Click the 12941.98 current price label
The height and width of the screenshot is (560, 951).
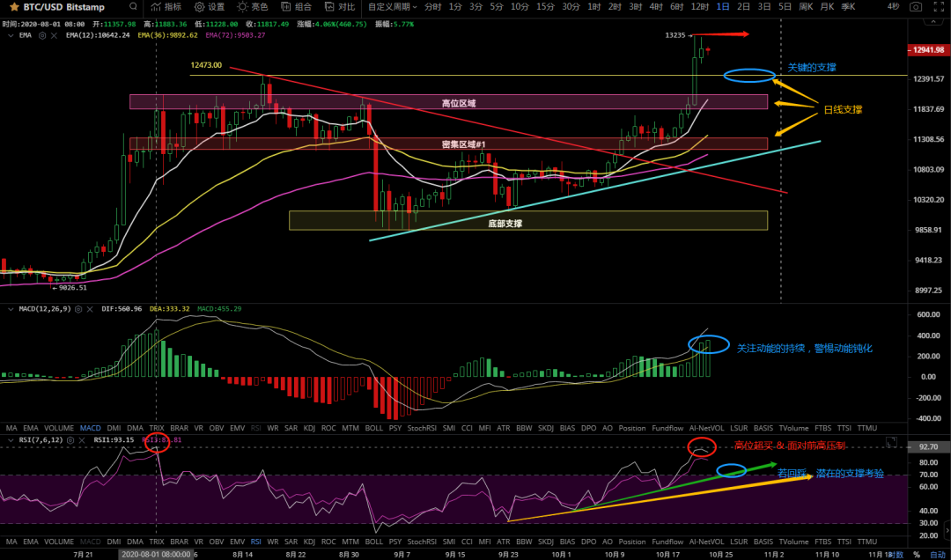click(928, 50)
